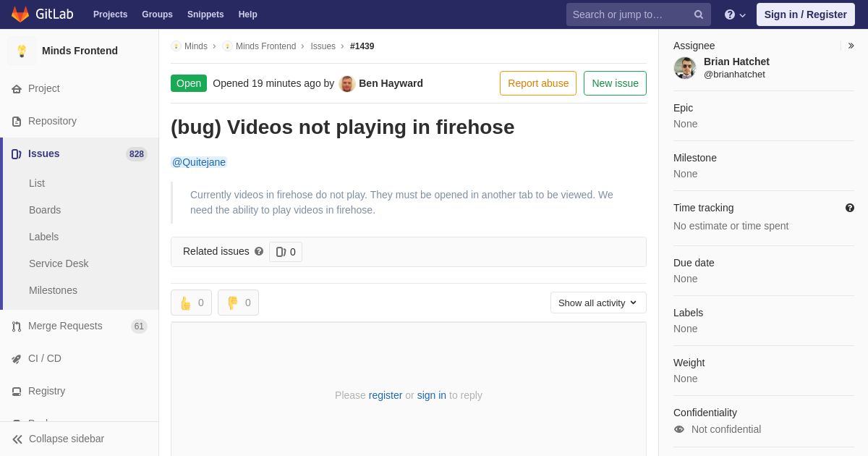
Task: Click the Brian Hatchet assignee name
Action: [x=736, y=62]
